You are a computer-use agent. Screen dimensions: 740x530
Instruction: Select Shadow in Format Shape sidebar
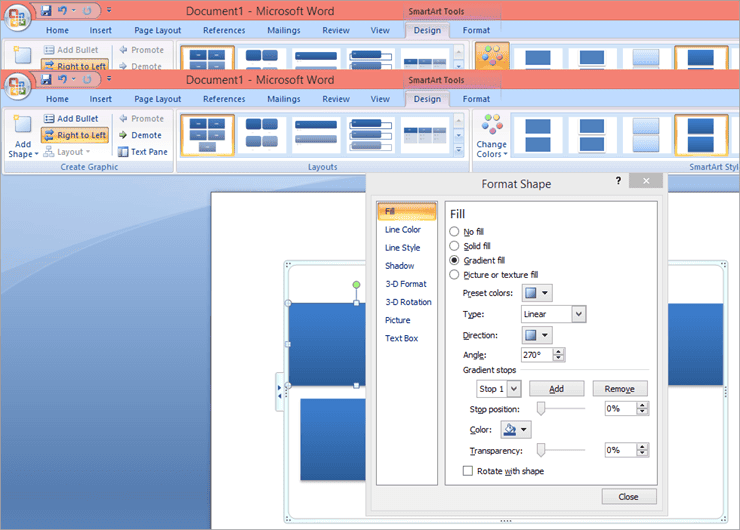[x=399, y=266]
